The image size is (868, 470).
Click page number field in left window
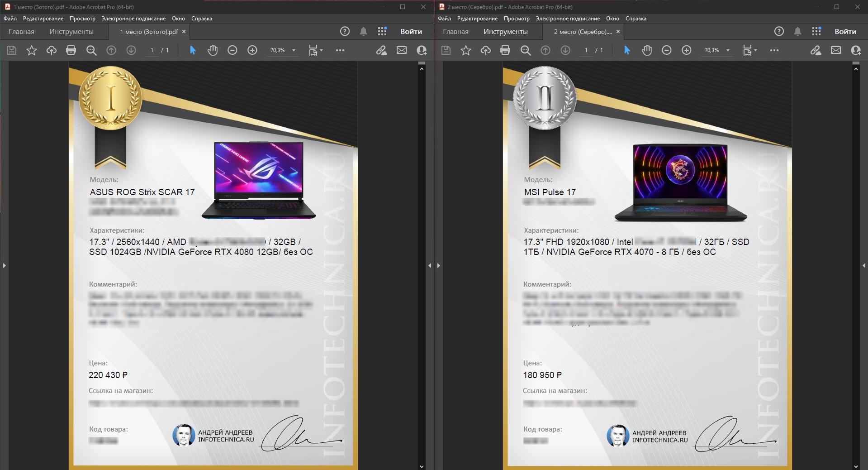152,50
